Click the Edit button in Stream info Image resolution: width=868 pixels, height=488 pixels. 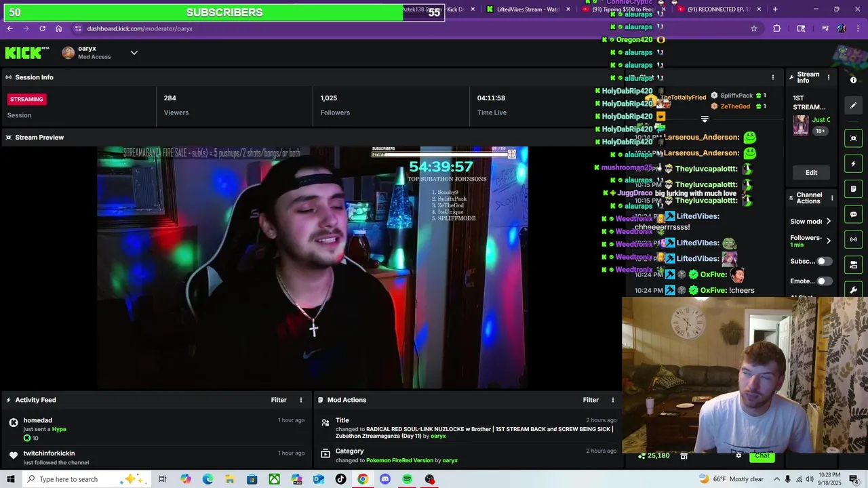811,173
